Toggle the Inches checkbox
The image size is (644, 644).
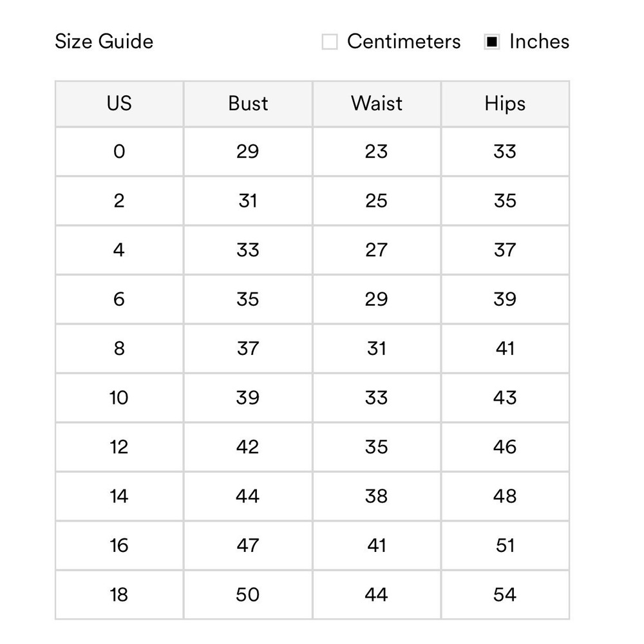pos(492,43)
